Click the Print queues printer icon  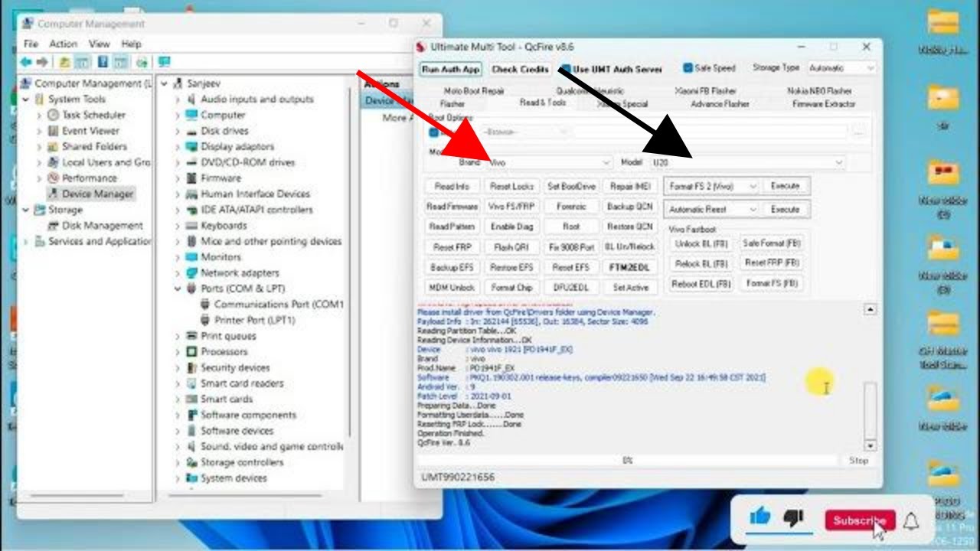192,336
